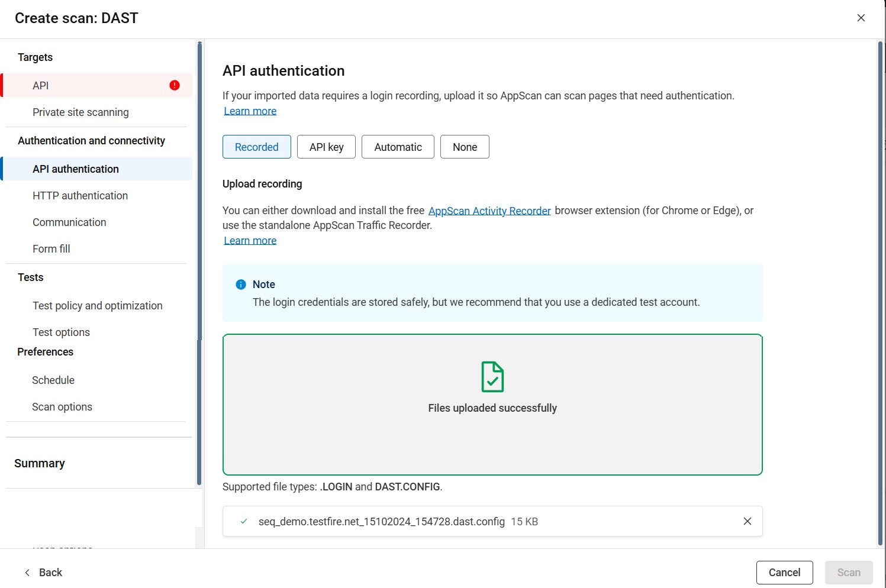Click Learn more under Upload recording

tap(250, 240)
